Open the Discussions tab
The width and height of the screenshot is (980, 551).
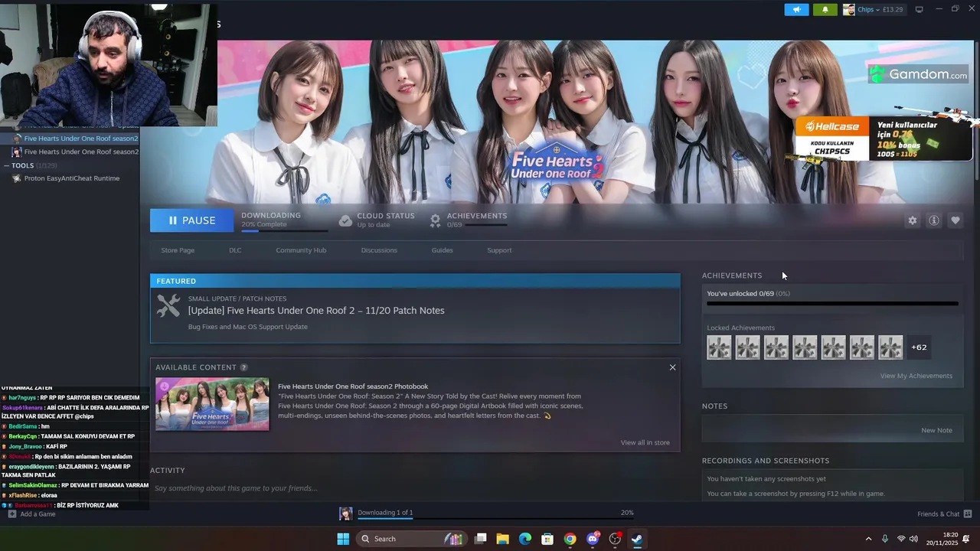tap(379, 250)
